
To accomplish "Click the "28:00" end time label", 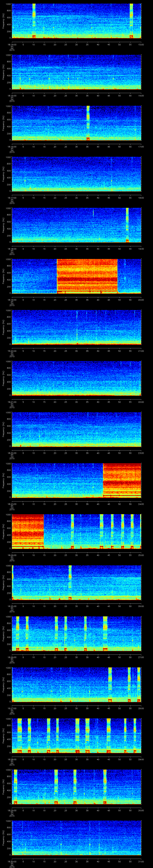I will [x=141, y=708].
